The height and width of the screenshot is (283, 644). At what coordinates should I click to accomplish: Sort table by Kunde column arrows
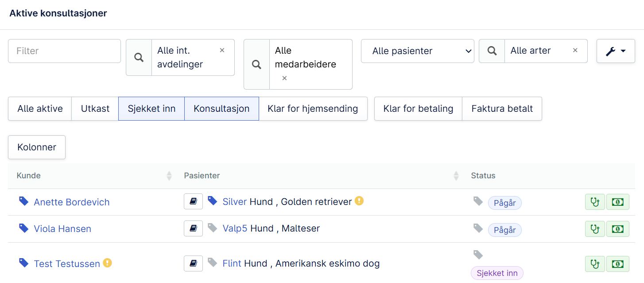[x=169, y=176]
